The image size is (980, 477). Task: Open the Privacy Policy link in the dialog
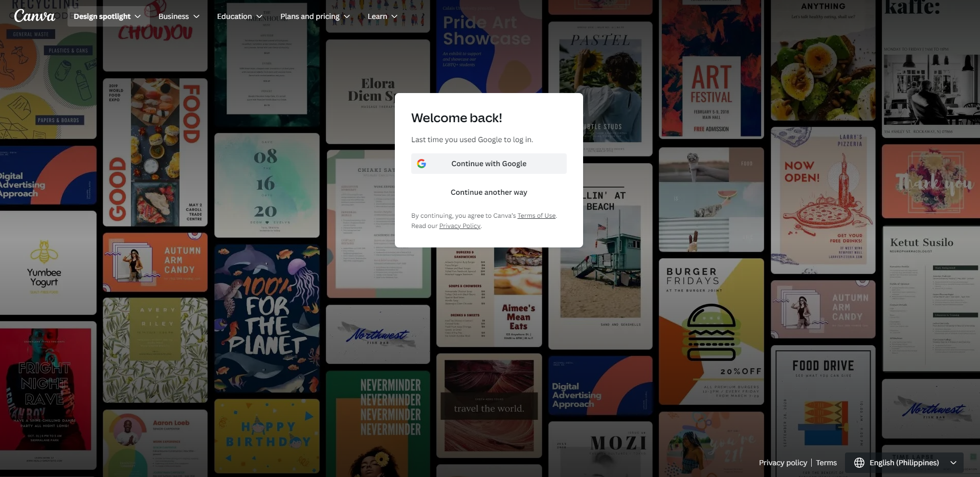tap(459, 225)
